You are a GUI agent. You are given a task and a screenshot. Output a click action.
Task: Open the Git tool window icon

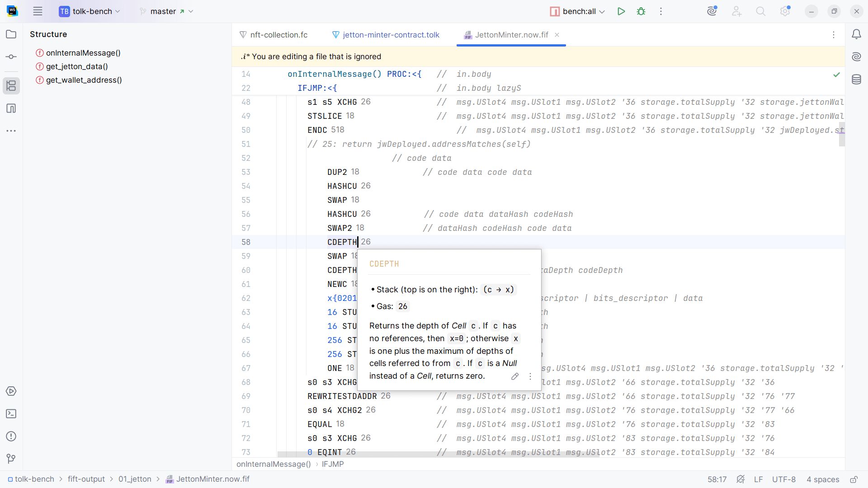click(x=11, y=459)
